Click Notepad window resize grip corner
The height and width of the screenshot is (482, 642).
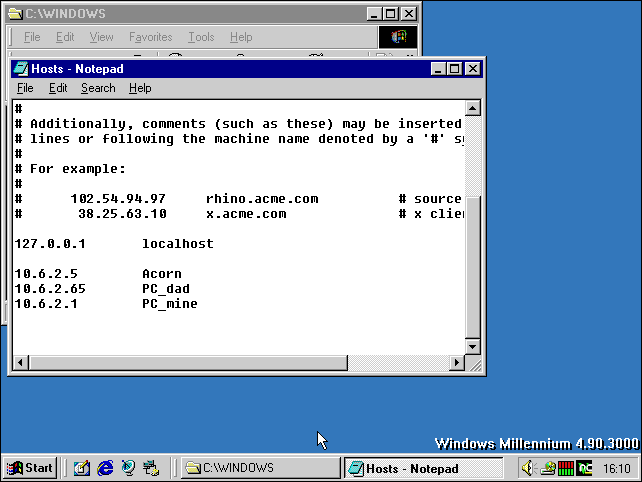point(474,364)
